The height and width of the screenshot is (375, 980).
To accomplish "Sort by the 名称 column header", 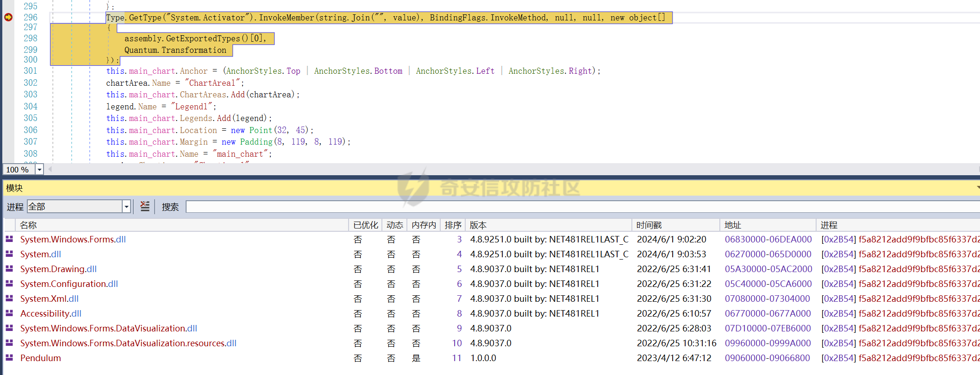I will coord(182,225).
